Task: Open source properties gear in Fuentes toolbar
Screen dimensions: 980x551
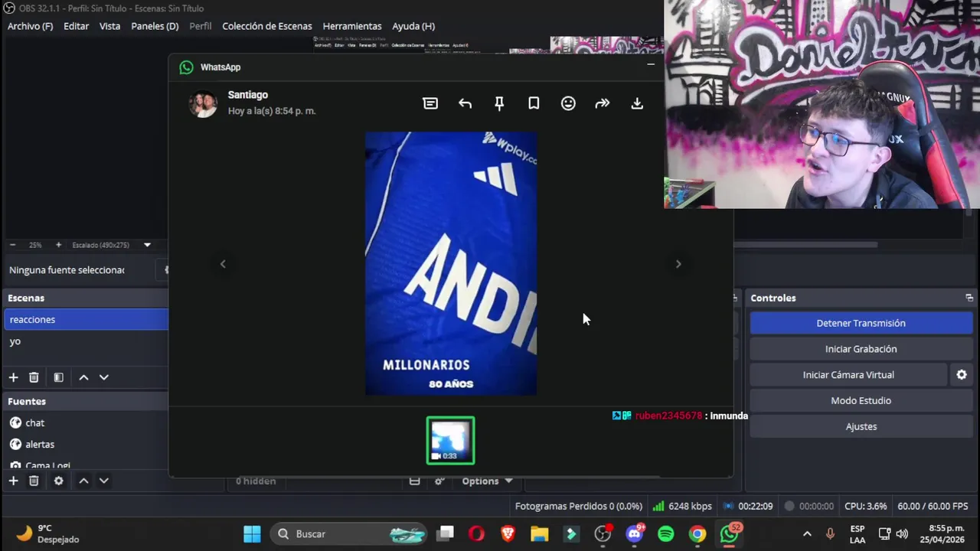Action: tap(58, 481)
